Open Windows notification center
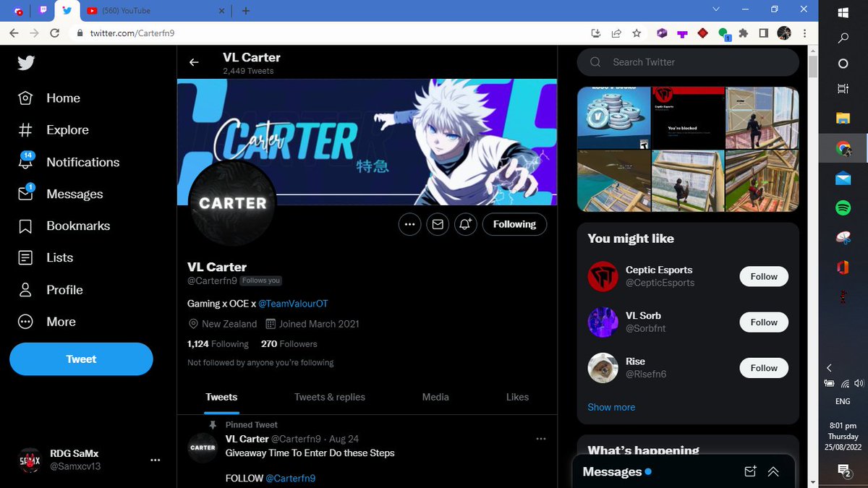The width and height of the screenshot is (868, 488). pos(843,471)
